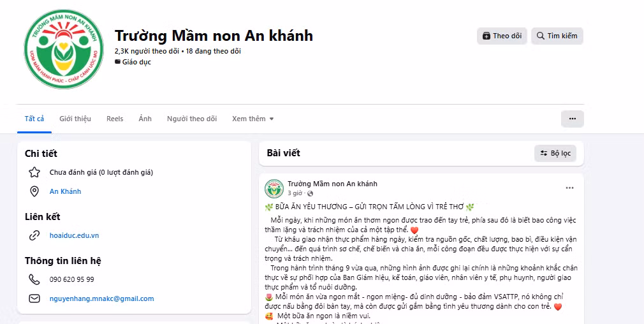Open the page's three-dot options menu
This screenshot has width=644, height=324.
pyautogui.click(x=572, y=119)
